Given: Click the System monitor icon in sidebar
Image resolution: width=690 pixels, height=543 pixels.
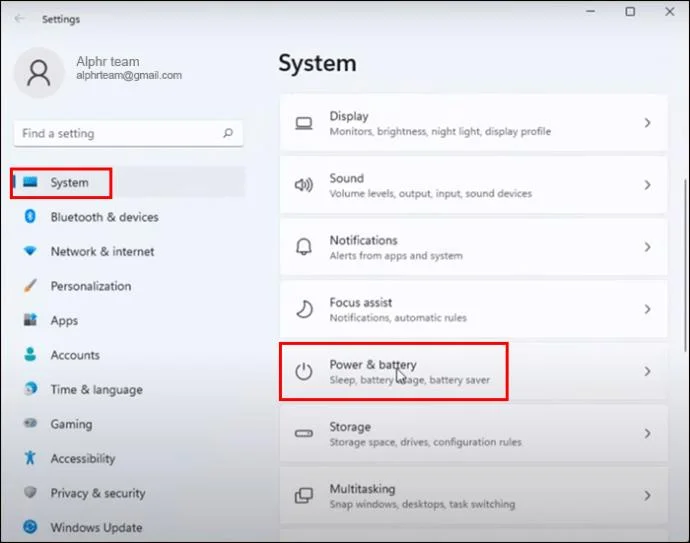Looking at the screenshot, I should coord(30,182).
